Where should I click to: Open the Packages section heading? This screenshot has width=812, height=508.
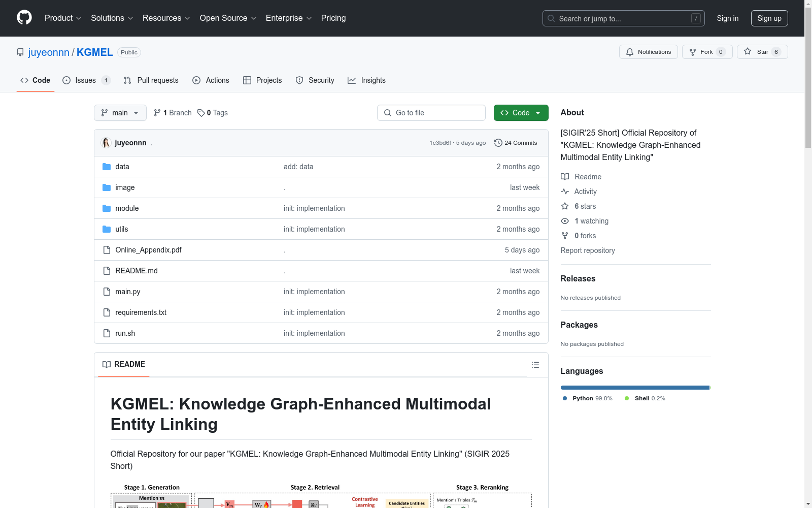click(x=579, y=325)
